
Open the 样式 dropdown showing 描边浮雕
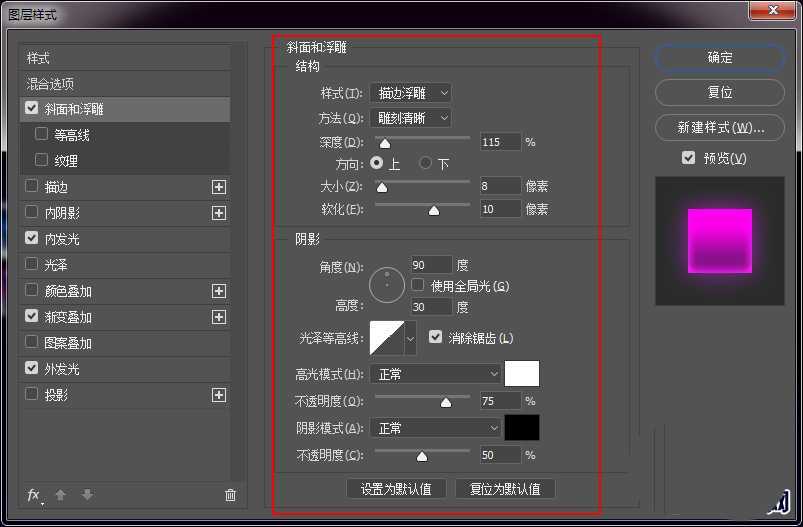(x=410, y=93)
